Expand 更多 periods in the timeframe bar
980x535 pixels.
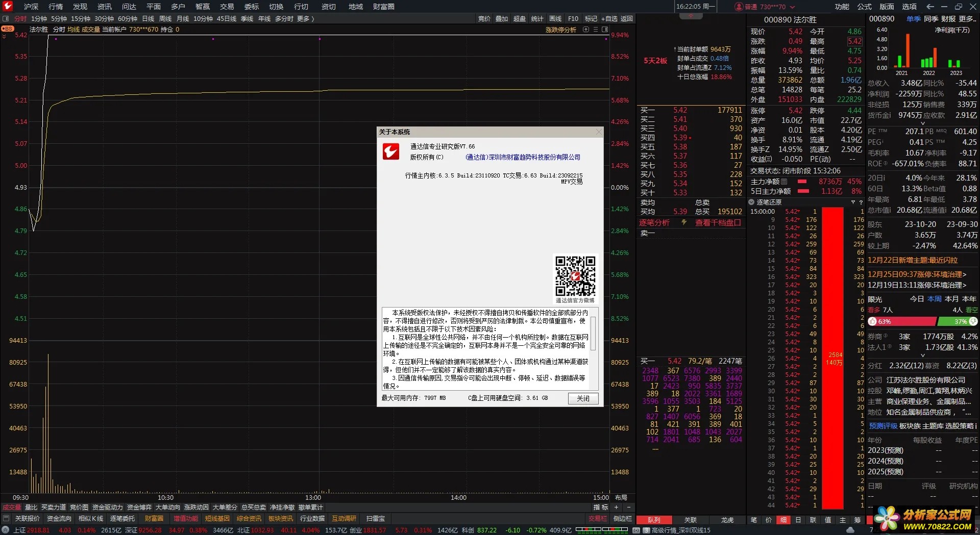click(x=305, y=19)
